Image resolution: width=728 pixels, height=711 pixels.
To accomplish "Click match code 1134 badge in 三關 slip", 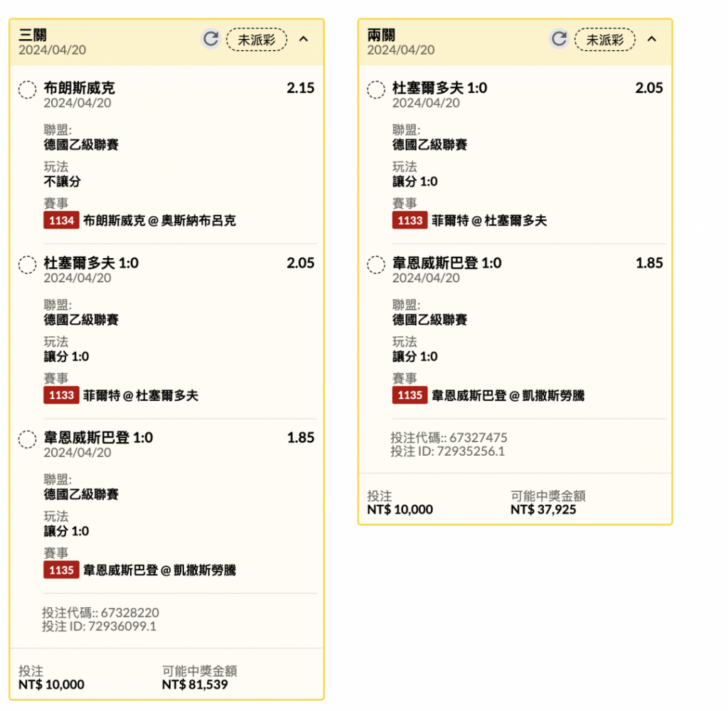I will 61,220.
